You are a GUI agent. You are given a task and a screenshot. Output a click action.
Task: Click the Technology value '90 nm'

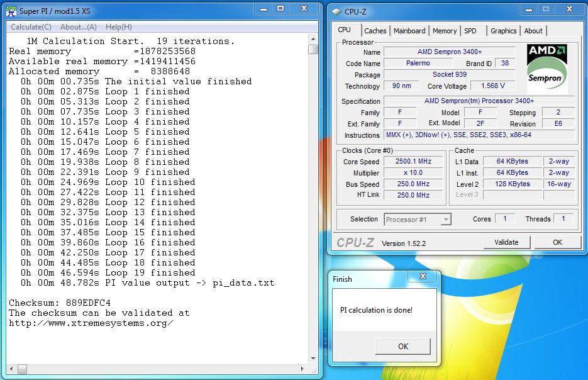[401, 86]
